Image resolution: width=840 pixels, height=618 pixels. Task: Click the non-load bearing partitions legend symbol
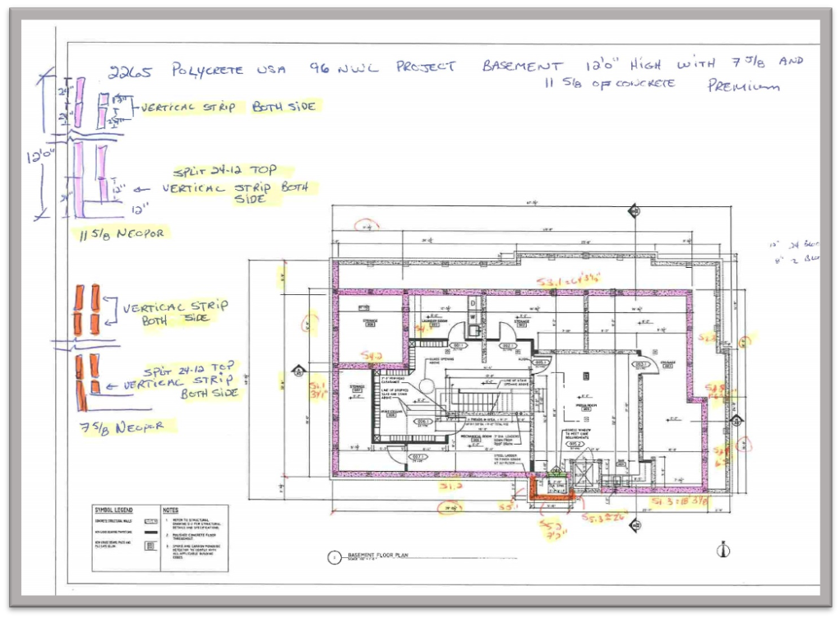coord(151,532)
